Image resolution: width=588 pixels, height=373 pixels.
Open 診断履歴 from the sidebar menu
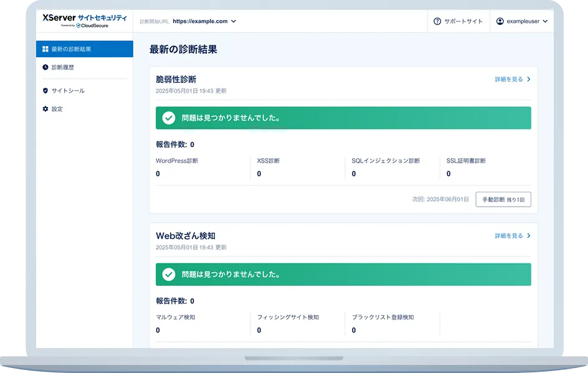click(x=62, y=67)
